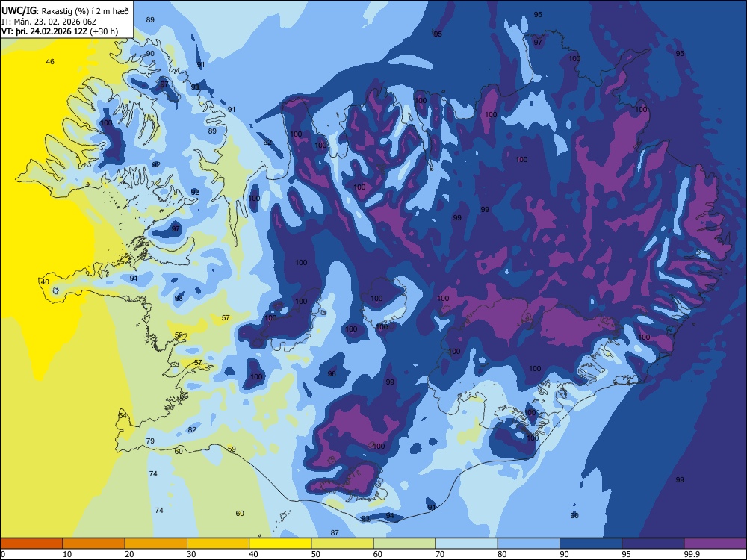Click the 'IT: Mán. 23. 02. 2026 06Z' line

coord(50,22)
